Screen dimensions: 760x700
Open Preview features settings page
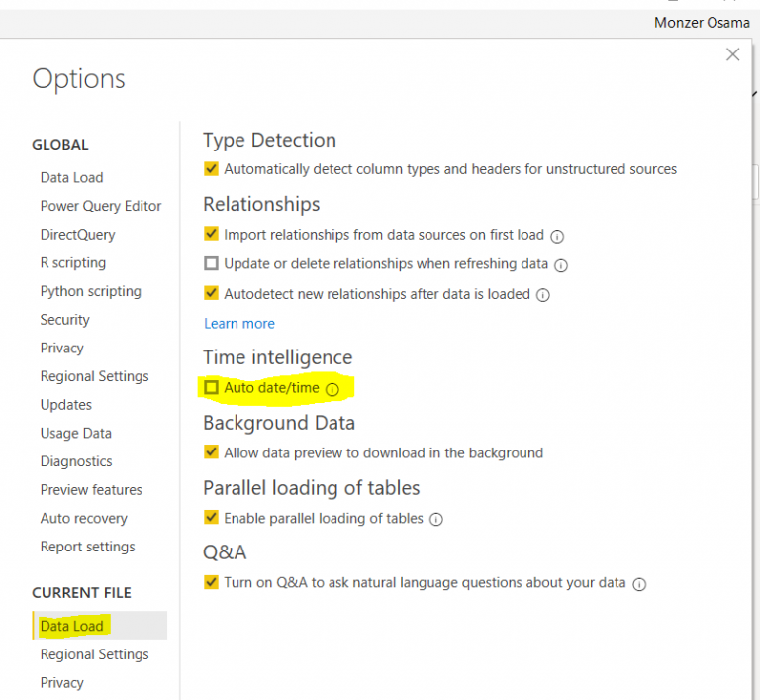click(91, 490)
